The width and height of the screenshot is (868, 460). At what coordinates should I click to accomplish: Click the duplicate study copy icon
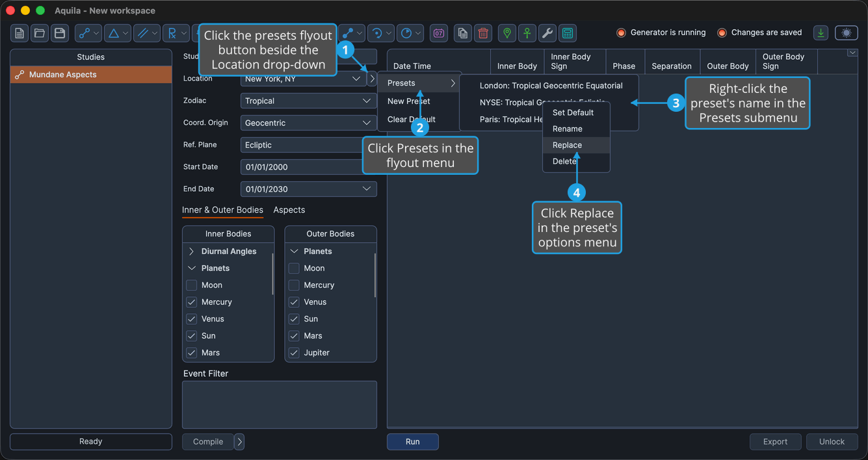coord(463,33)
